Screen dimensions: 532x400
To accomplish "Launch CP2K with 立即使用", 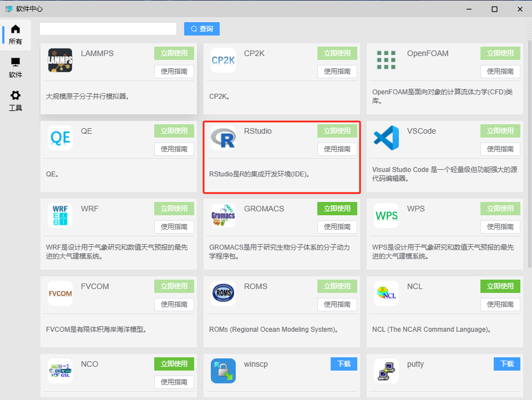I will (x=337, y=53).
